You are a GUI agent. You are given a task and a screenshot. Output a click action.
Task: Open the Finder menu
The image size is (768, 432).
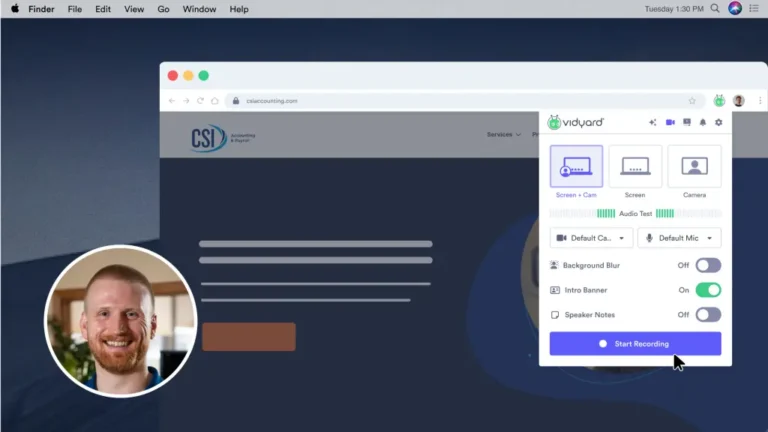[41, 9]
